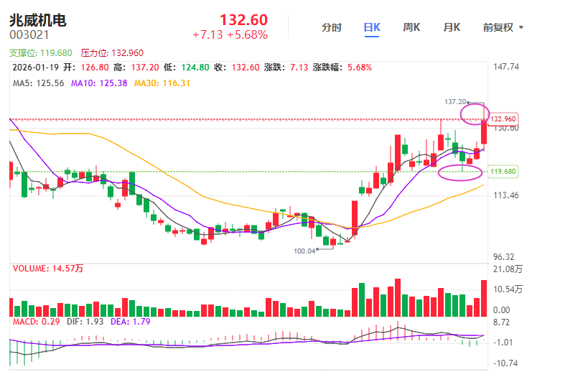Select the 日K daily candlestick tab
This screenshot has height=372, width=588.
coord(372,27)
